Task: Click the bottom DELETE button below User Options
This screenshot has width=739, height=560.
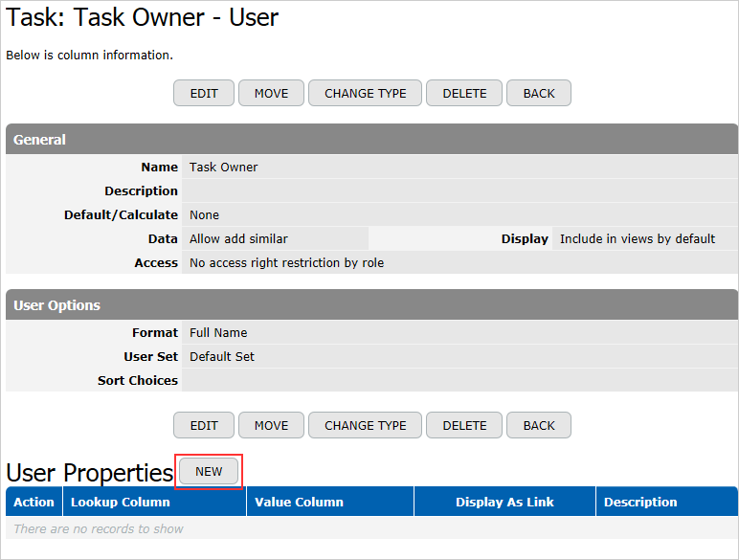Action: point(464,425)
